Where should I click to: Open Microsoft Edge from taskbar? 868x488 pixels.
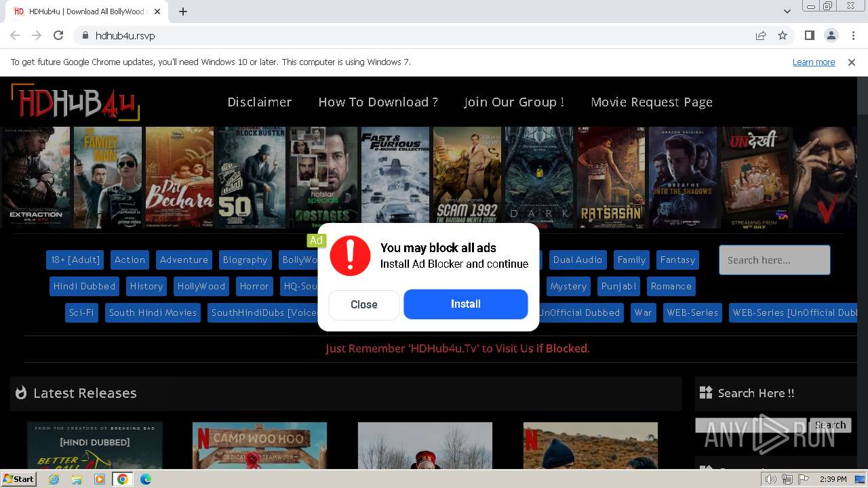(x=145, y=479)
